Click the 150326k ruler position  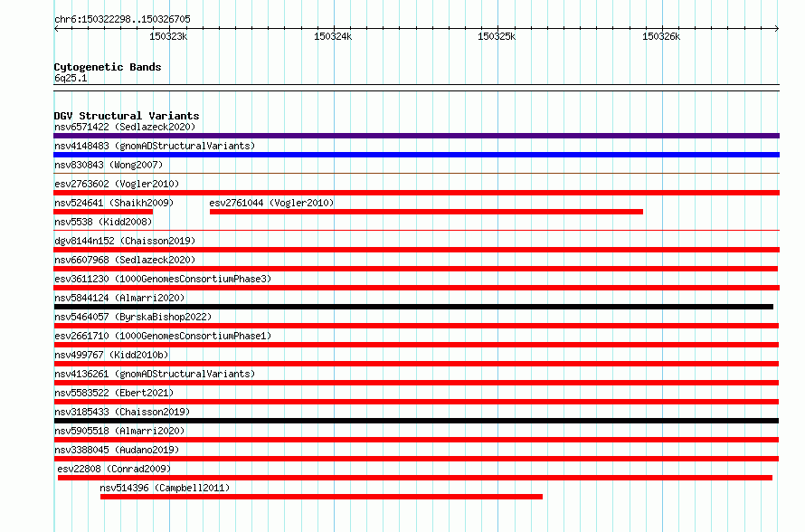(661, 36)
